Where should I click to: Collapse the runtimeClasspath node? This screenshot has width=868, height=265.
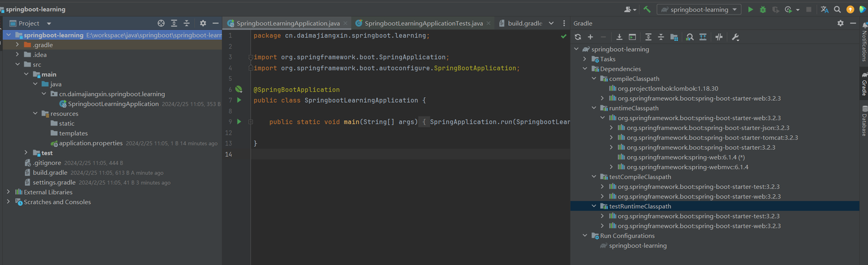coord(594,108)
